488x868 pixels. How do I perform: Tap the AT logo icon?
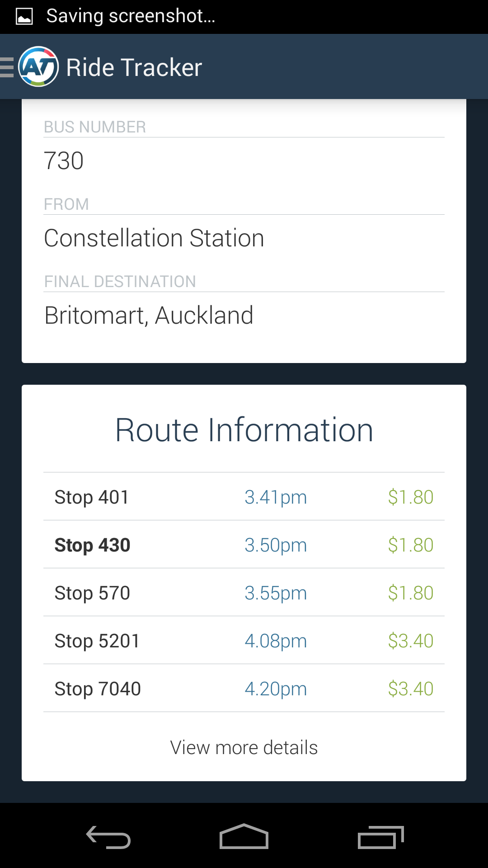(38, 66)
